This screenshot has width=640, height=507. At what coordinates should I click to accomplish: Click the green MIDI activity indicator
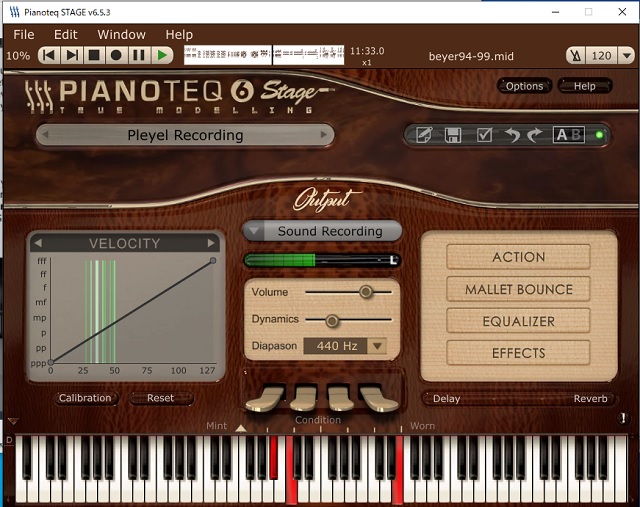(x=599, y=135)
